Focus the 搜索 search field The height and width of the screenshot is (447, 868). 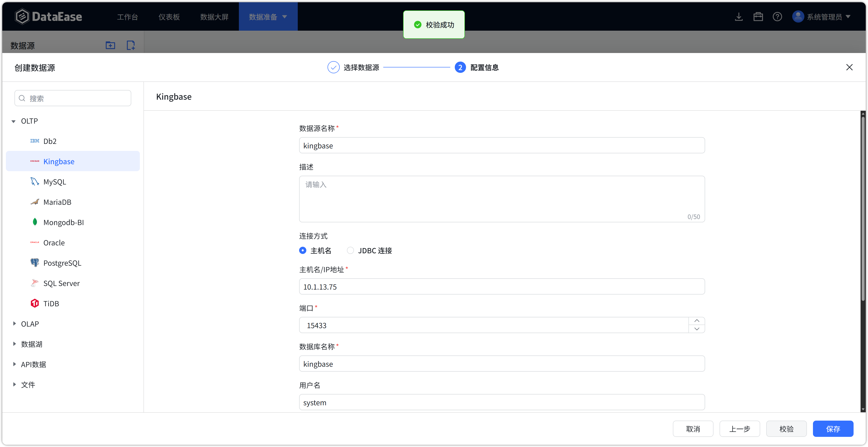pyautogui.click(x=73, y=98)
